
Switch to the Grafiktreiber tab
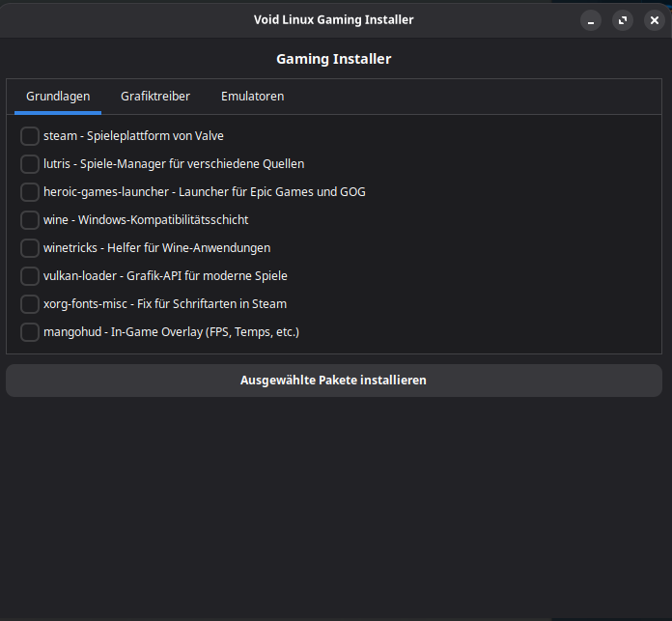155,97
